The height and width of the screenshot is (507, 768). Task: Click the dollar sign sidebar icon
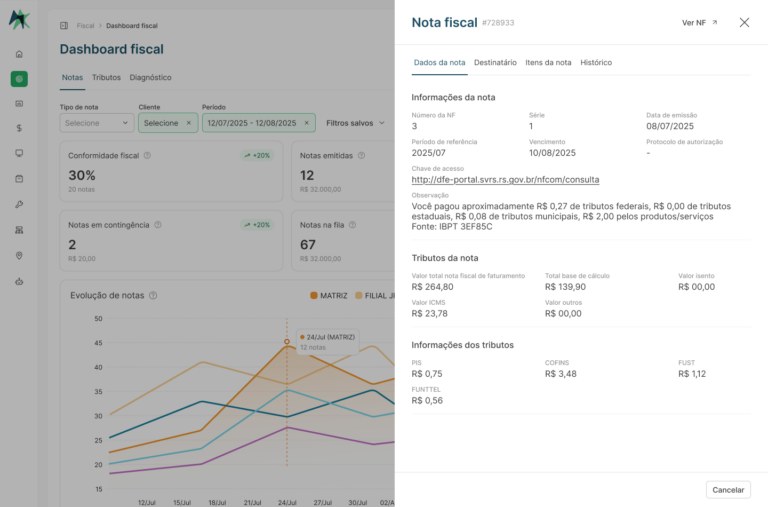(19, 128)
